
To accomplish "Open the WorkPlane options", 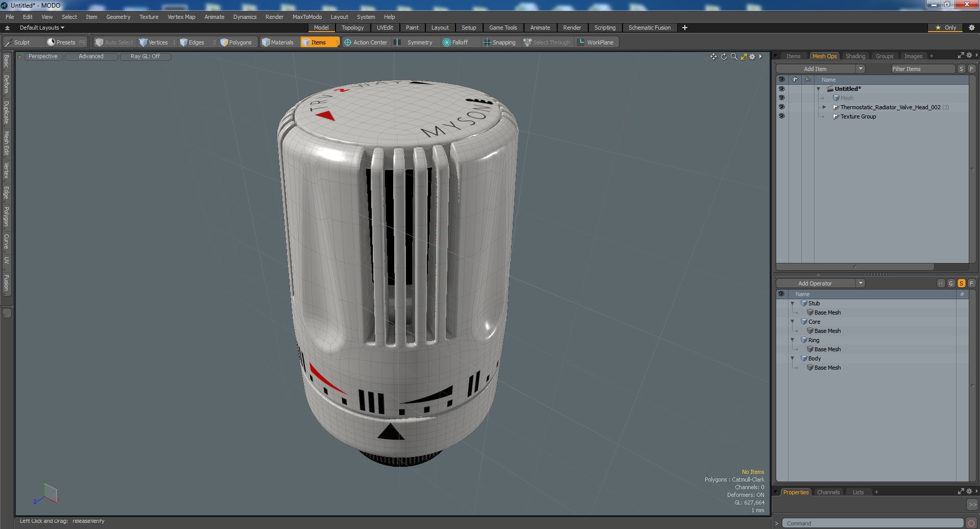I will pyautogui.click(x=596, y=42).
